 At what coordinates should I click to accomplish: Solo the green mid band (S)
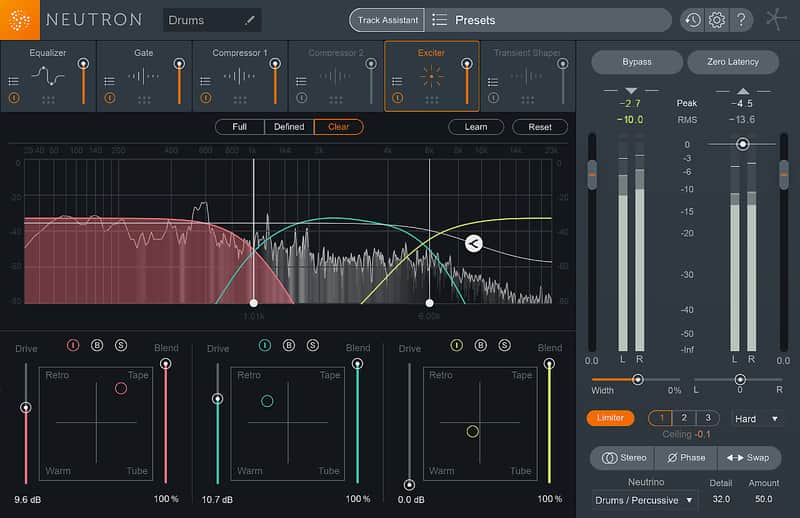(313, 346)
